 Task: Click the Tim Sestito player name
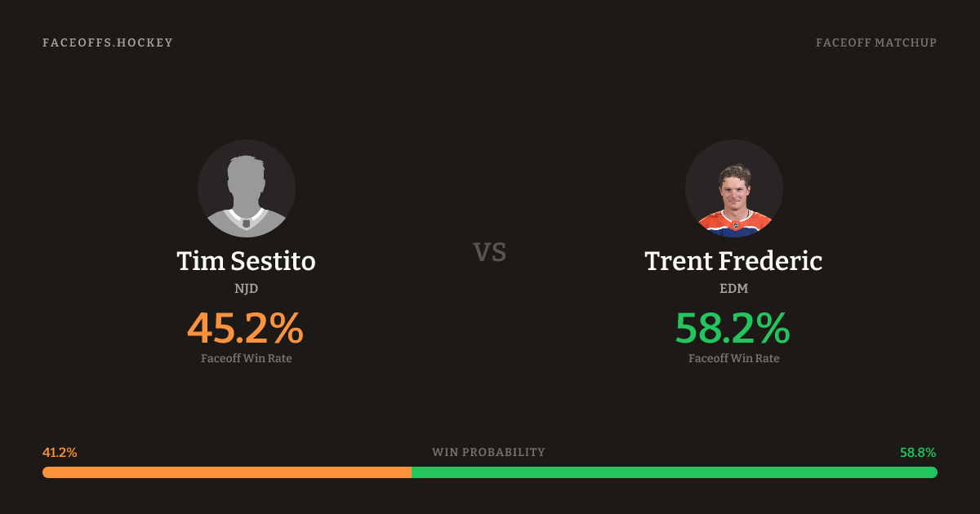pos(246,261)
